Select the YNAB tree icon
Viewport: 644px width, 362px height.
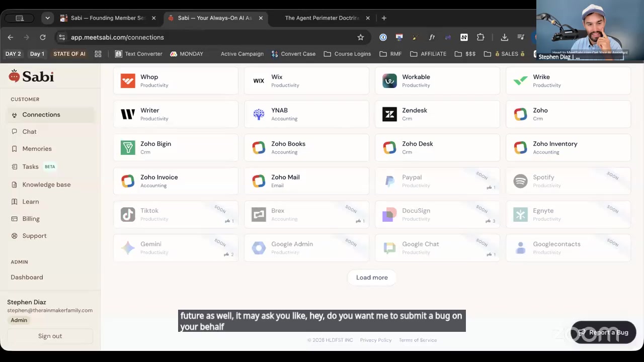coord(259,114)
